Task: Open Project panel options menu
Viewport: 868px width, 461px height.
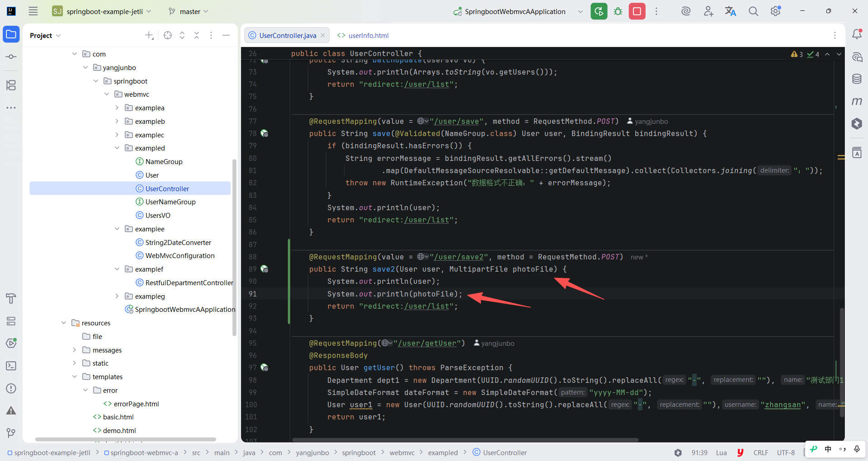Action: tap(211, 35)
